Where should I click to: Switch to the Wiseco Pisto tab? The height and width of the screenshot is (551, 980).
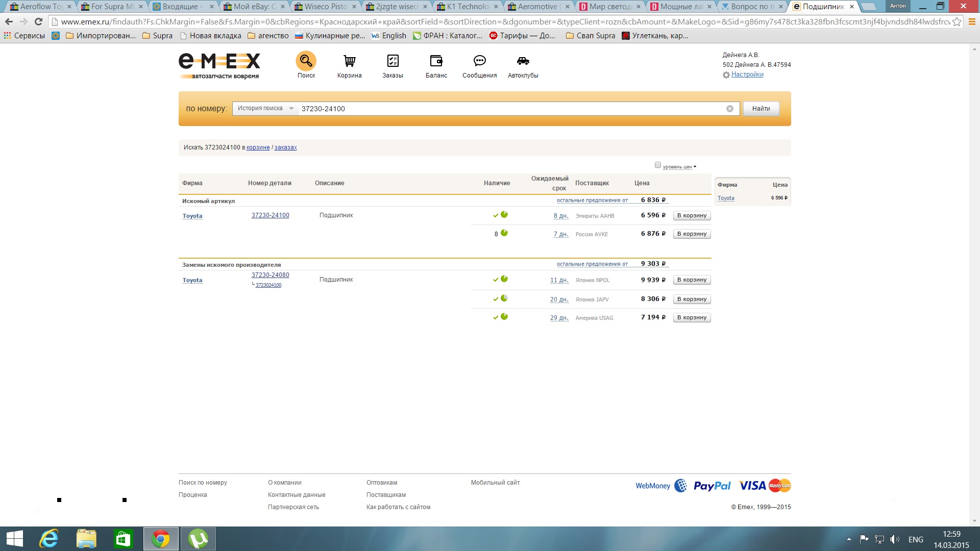click(325, 7)
